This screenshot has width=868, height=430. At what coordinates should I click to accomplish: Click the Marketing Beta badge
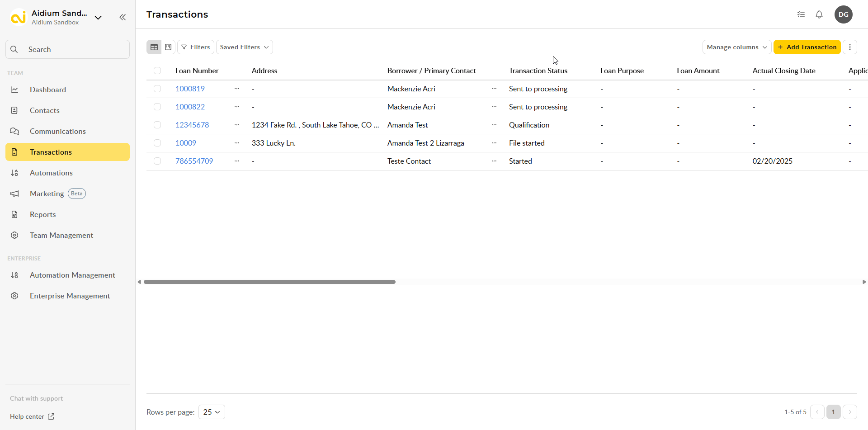click(77, 194)
